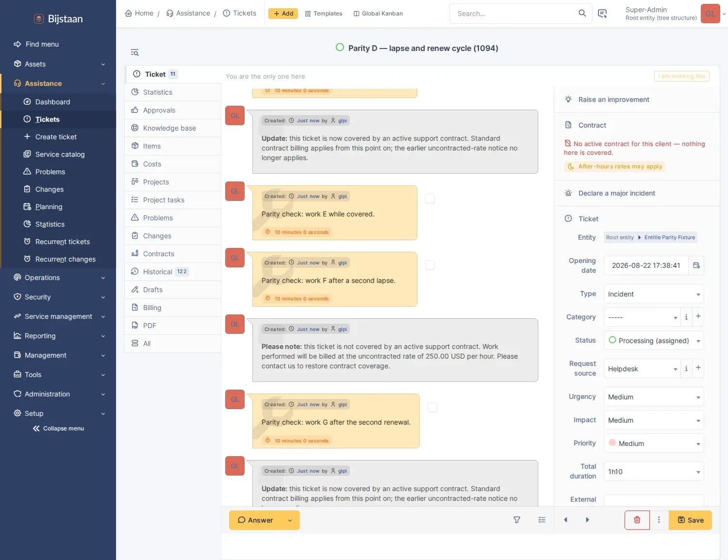
Task: Open the Impact dropdown
Action: pos(654,420)
